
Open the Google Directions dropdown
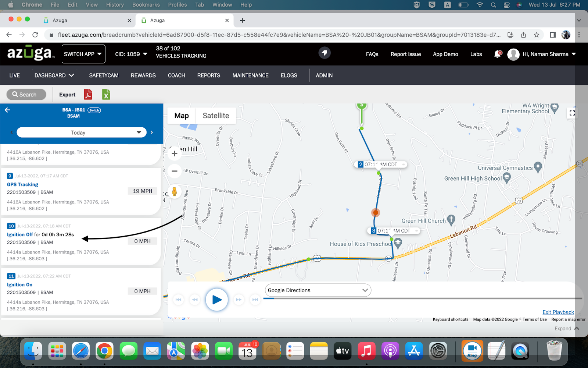pos(318,290)
